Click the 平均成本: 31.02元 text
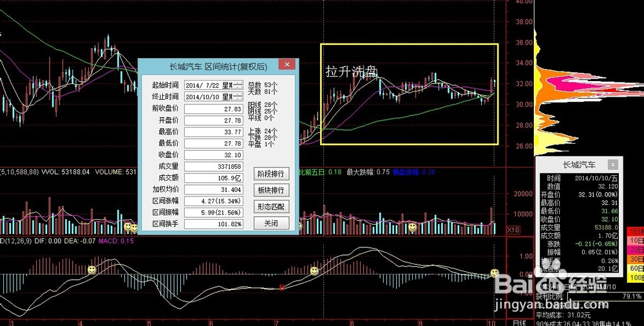 point(563,315)
